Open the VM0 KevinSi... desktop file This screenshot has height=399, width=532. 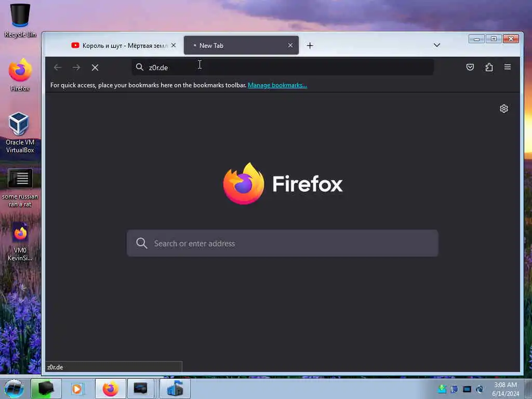[20, 242]
